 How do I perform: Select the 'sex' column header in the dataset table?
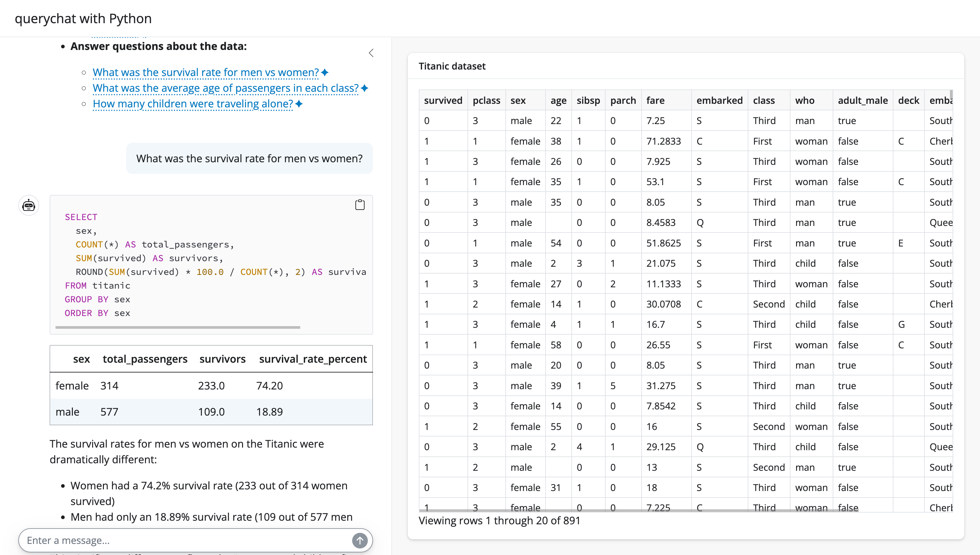(x=518, y=100)
